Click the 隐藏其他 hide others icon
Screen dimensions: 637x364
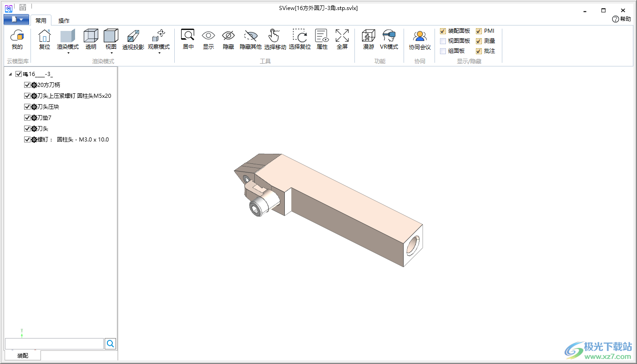(x=251, y=36)
